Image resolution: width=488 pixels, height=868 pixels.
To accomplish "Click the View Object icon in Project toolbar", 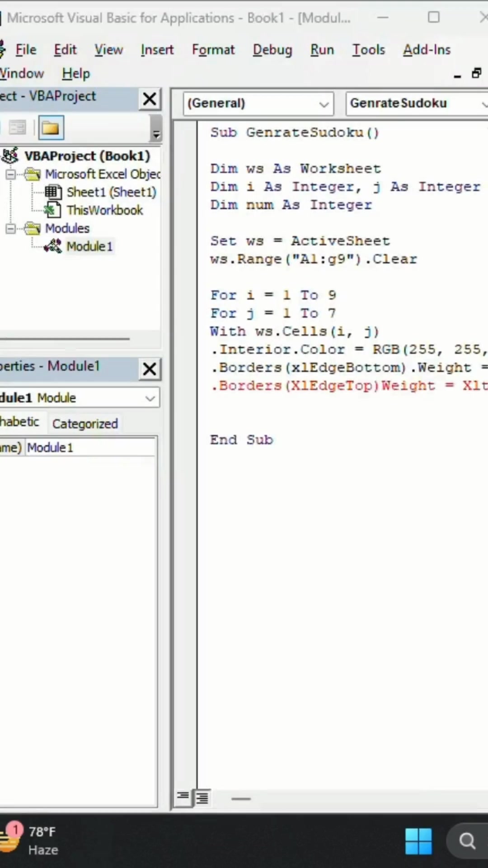I will coord(17,128).
